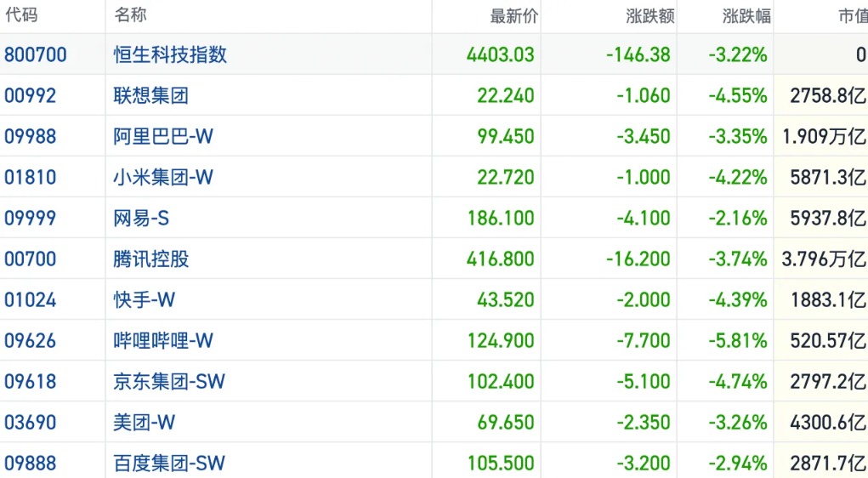Click 小米集团 percent change -4.22%
This screenshot has width=868, height=478.
click(738, 177)
